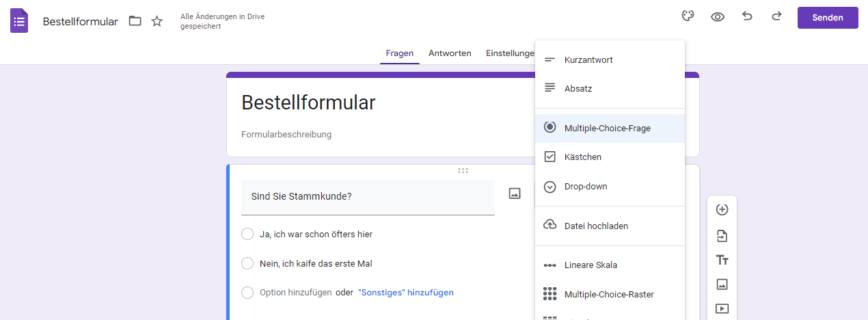Click the preview eye icon

coord(718,17)
